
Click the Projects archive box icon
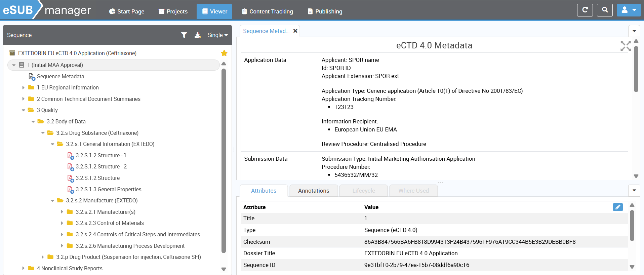pos(161,11)
